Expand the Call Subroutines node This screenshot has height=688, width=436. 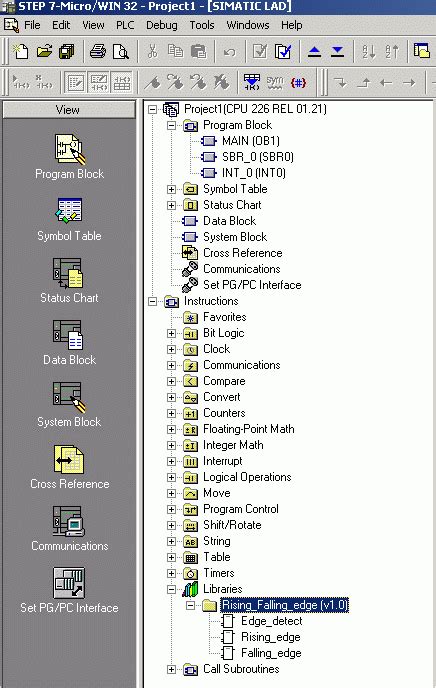coord(172,670)
